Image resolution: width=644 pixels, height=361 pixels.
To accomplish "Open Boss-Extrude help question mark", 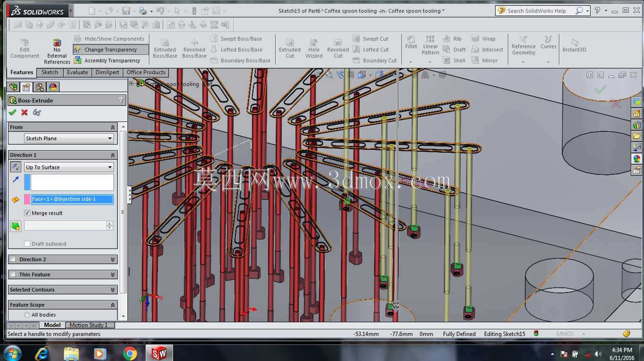I will (121, 100).
